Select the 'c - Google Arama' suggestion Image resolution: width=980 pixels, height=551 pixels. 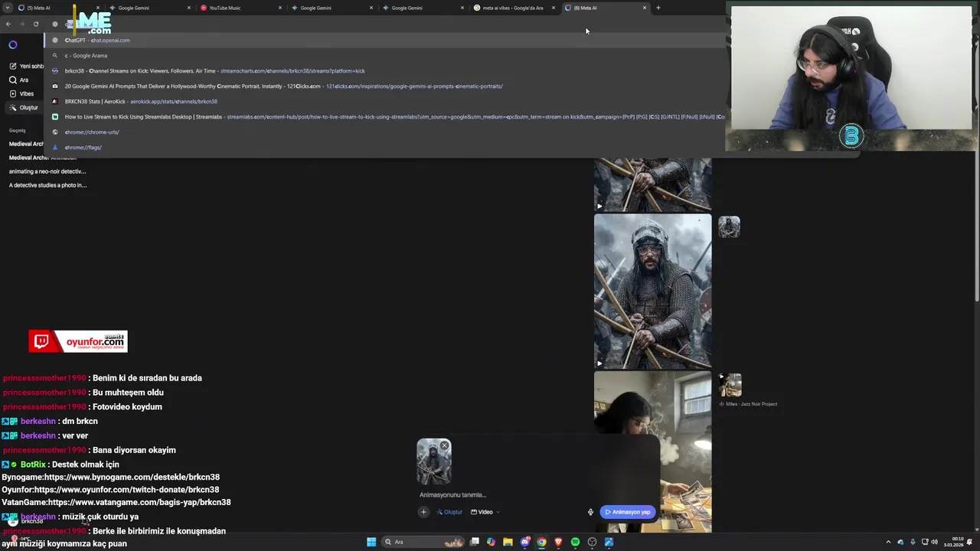click(384, 55)
